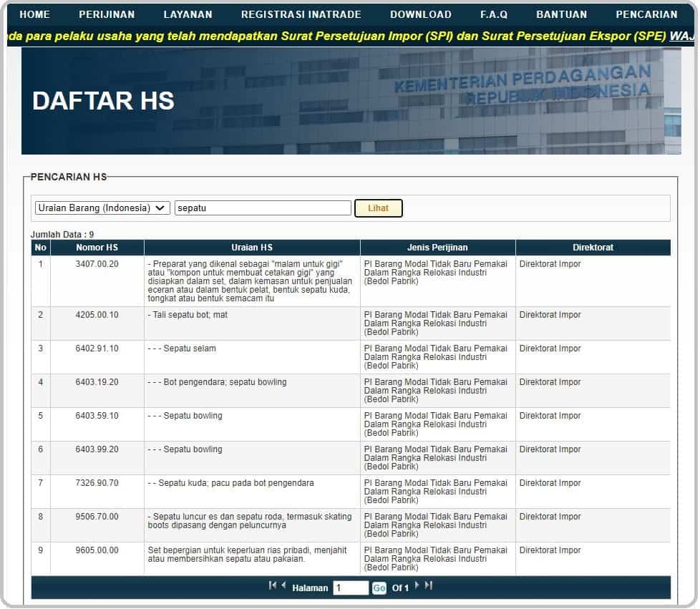
Task: Select the HOME menu item
Action: click(34, 14)
